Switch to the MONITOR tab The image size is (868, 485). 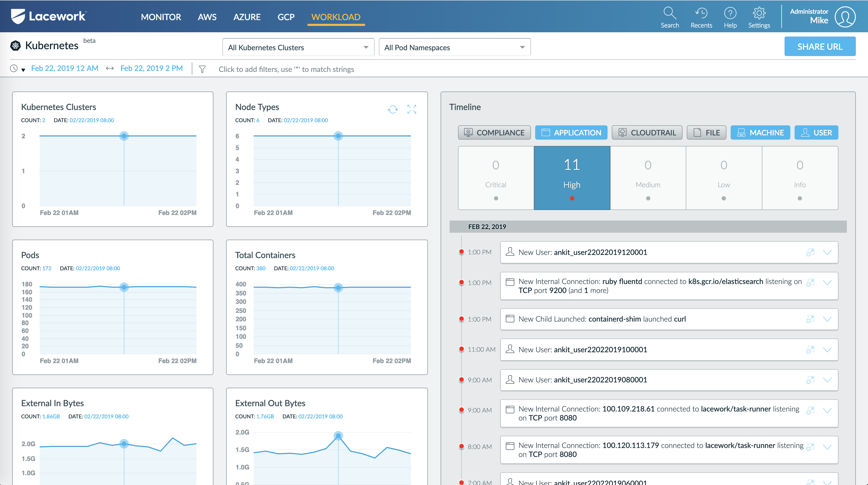[x=161, y=17]
